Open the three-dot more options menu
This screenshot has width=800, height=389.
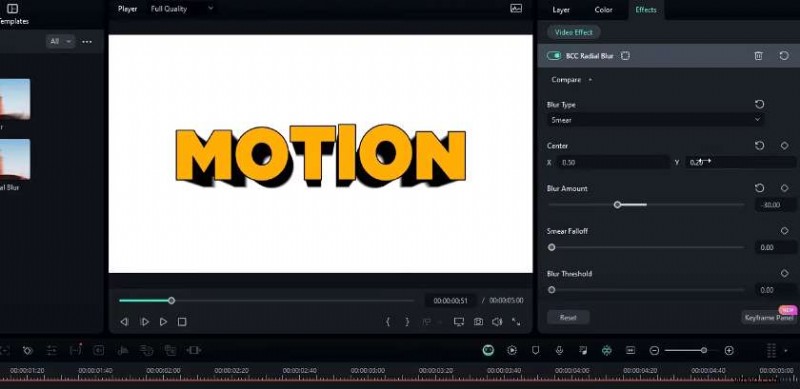click(x=87, y=42)
